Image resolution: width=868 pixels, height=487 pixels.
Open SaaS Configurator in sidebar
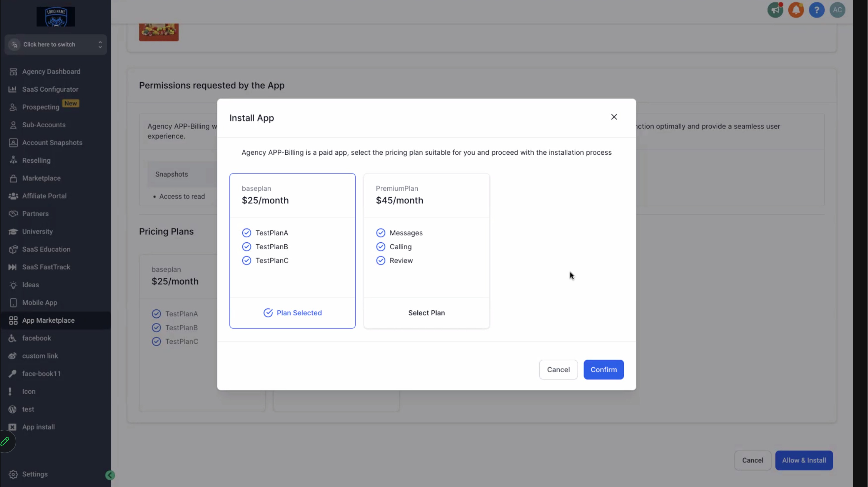[x=50, y=89]
